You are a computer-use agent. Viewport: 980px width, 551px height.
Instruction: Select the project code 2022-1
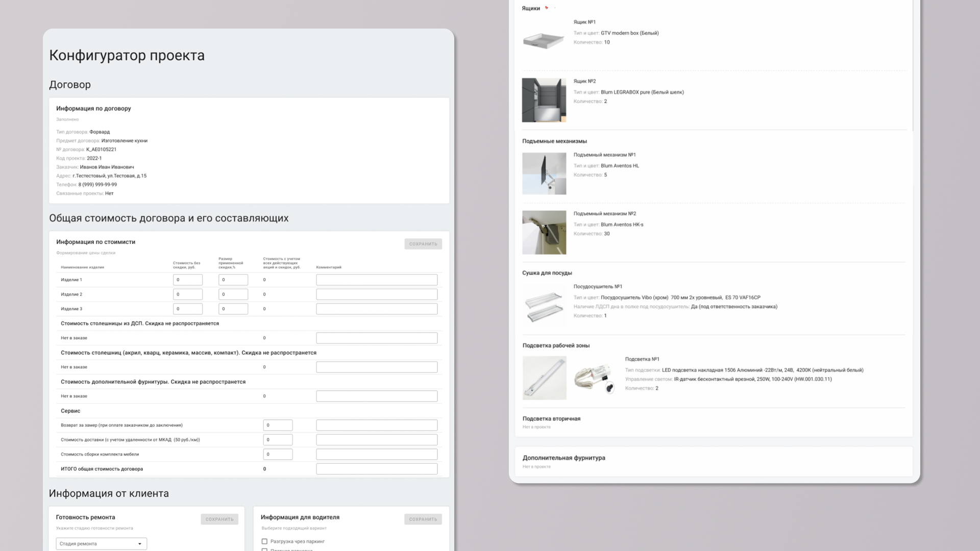pyautogui.click(x=94, y=158)
